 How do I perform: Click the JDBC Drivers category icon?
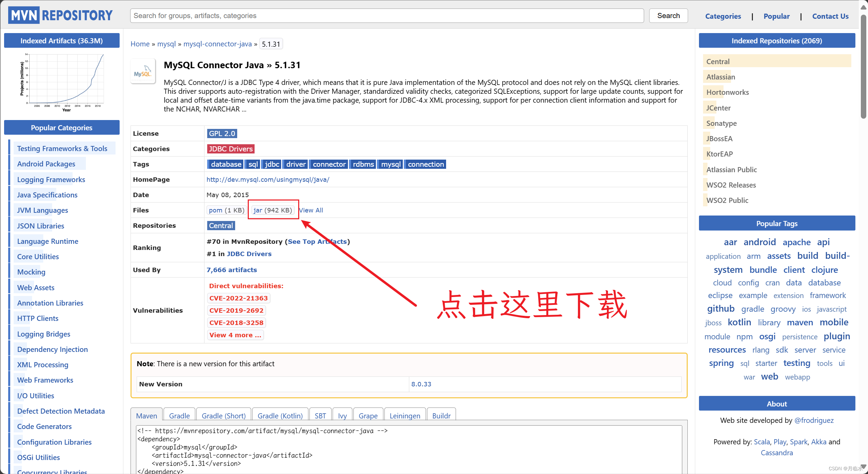pos(230,148)
